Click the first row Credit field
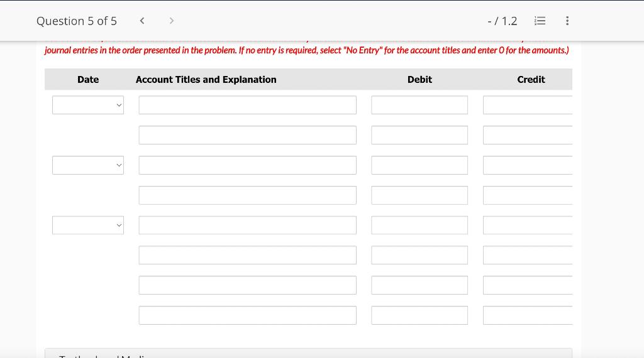 point(528,105)
